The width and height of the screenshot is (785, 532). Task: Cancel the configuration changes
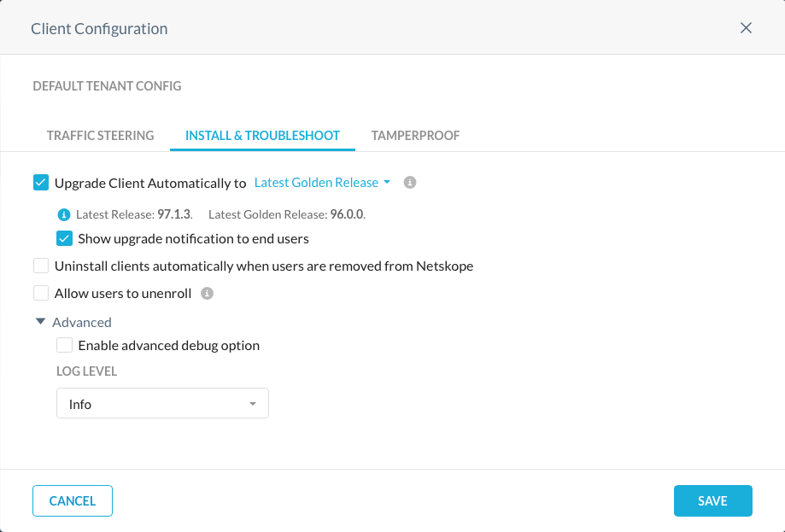point(72,500)
